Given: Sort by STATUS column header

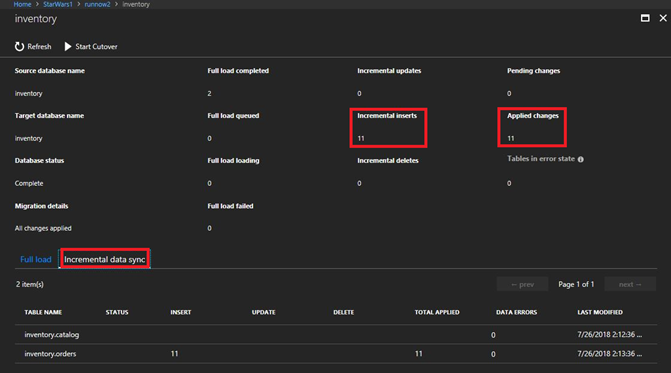Looking at the screenshot, I should [x=117, y=312].
